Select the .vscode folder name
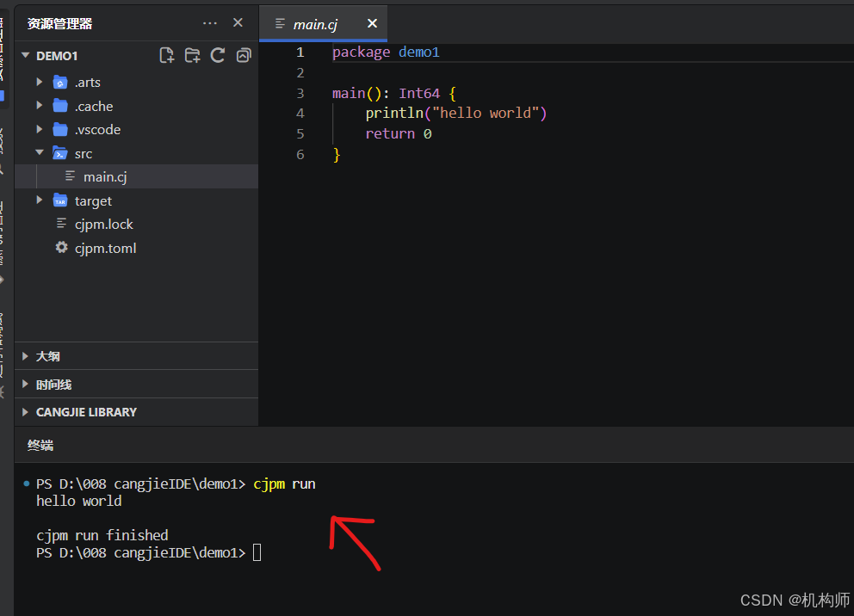The image size is (854, 616). coord(97,130)
